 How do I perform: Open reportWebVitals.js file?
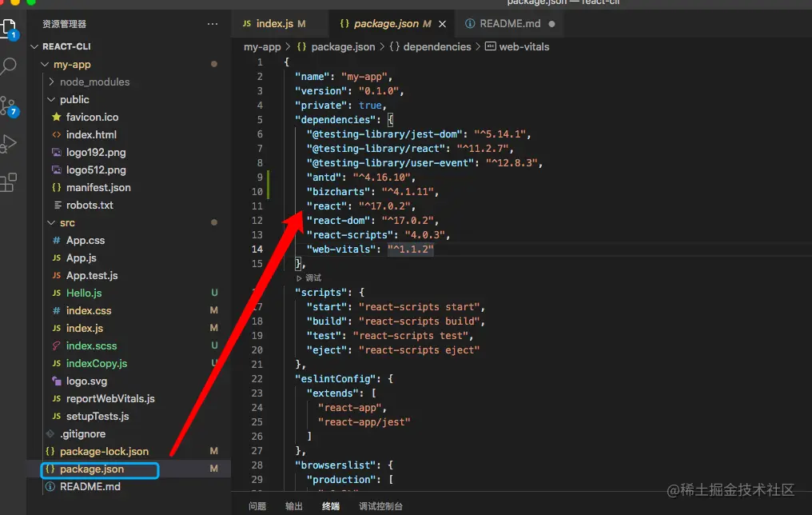pyautogui.click(x=110, y=399)
